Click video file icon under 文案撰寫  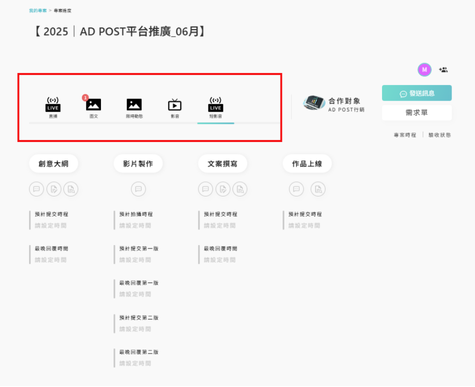click(223, 189)
